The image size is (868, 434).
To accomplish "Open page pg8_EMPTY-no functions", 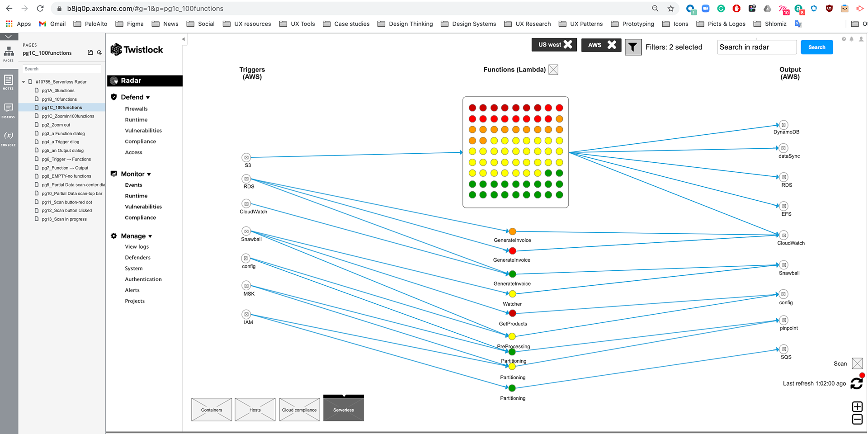I will point(66,176).
